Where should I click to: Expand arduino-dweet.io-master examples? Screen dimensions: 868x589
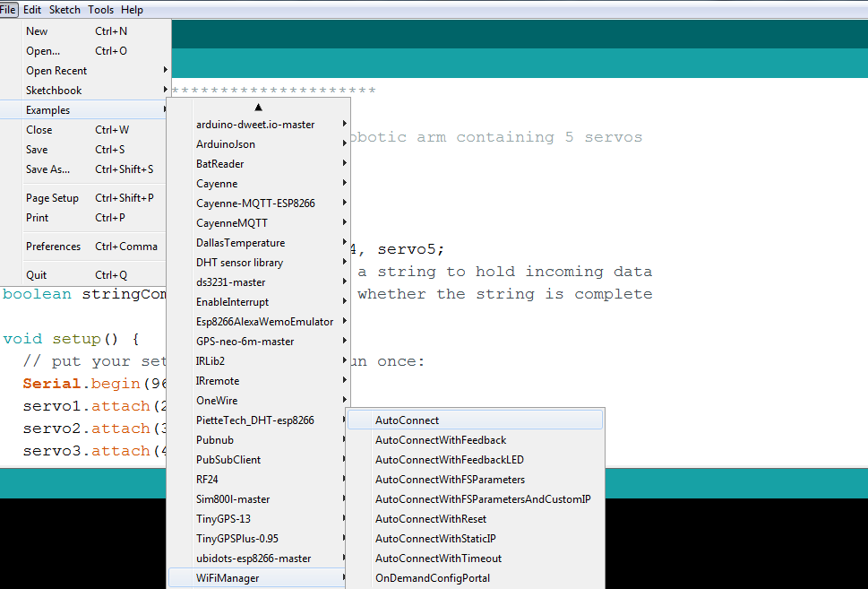tap(258, 125)
